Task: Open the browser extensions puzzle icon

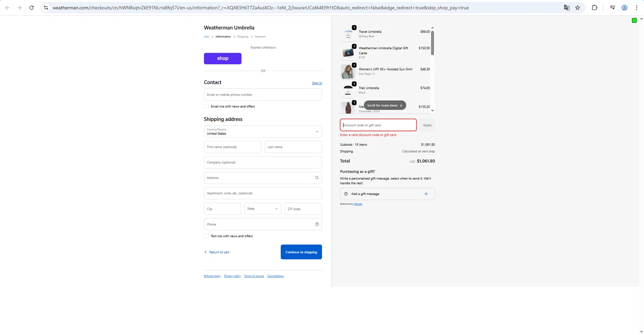Action: click(594, 8)
